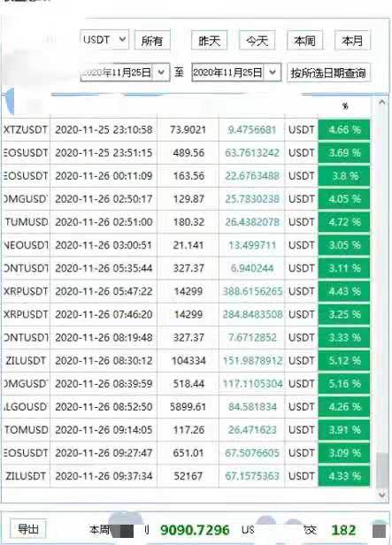Click profit value 67.5076605

(x=252, y=453)
